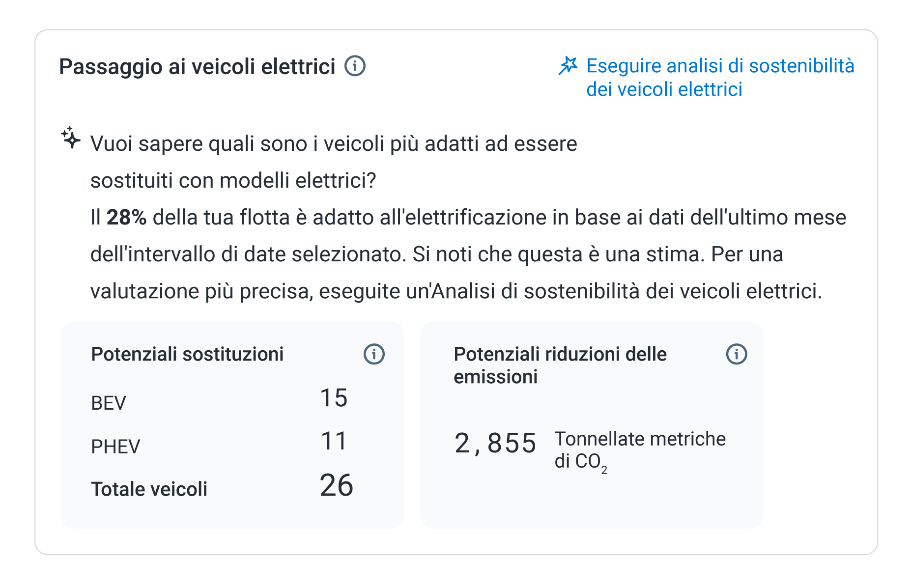
Task: Open the info tooltip for Potenziali riduzioni delle emissioni
Action: (x=736, y=353)
